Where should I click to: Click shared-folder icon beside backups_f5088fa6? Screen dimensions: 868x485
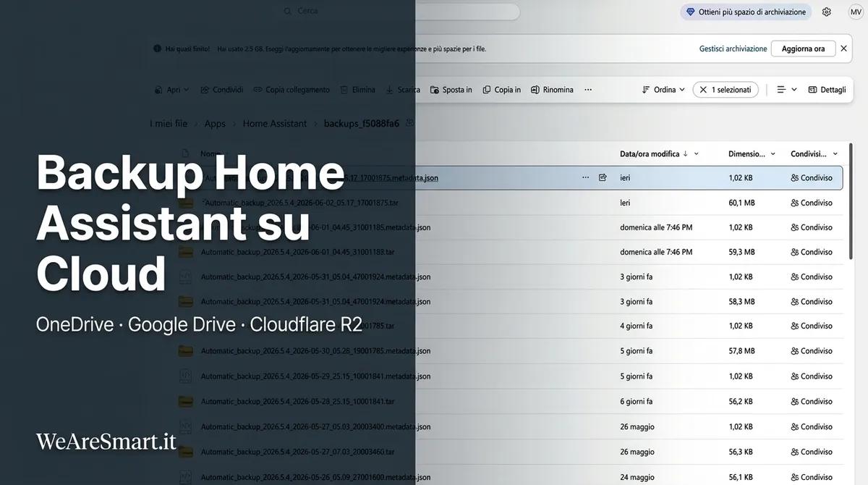click(410, 123)
